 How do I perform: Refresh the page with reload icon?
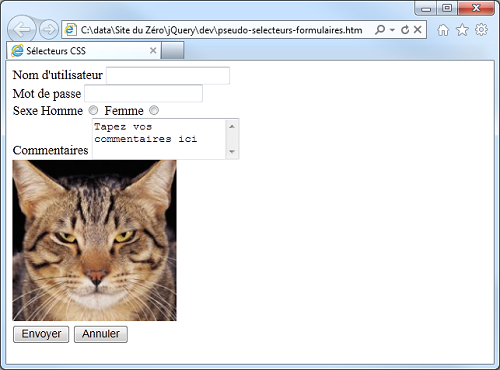click(405, 30)
